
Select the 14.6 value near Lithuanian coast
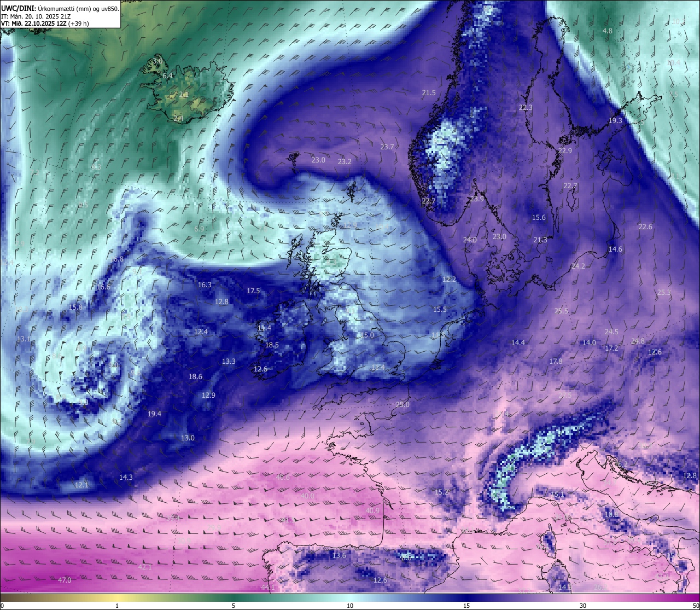tap(615, 249)
